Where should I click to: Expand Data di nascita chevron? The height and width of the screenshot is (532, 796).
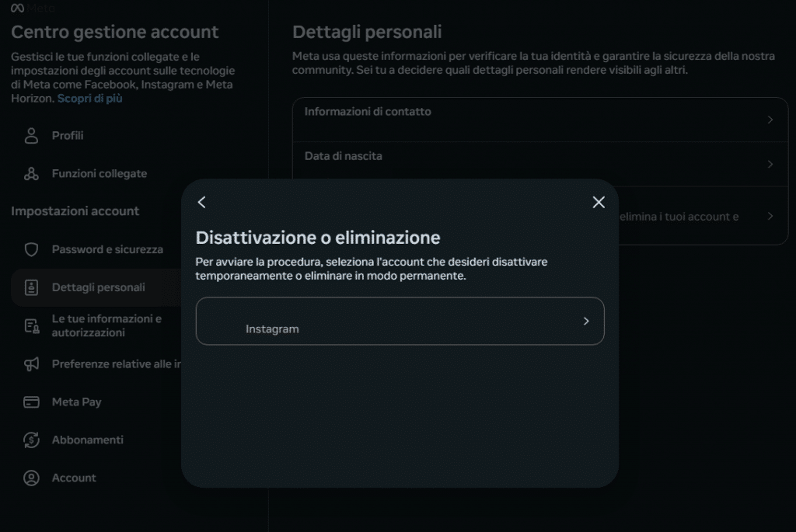770,164
